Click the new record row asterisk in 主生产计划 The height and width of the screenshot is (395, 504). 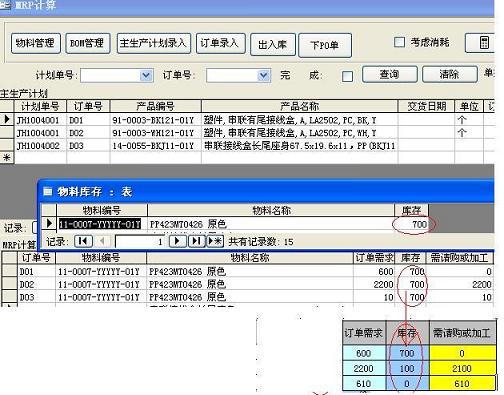7,158
